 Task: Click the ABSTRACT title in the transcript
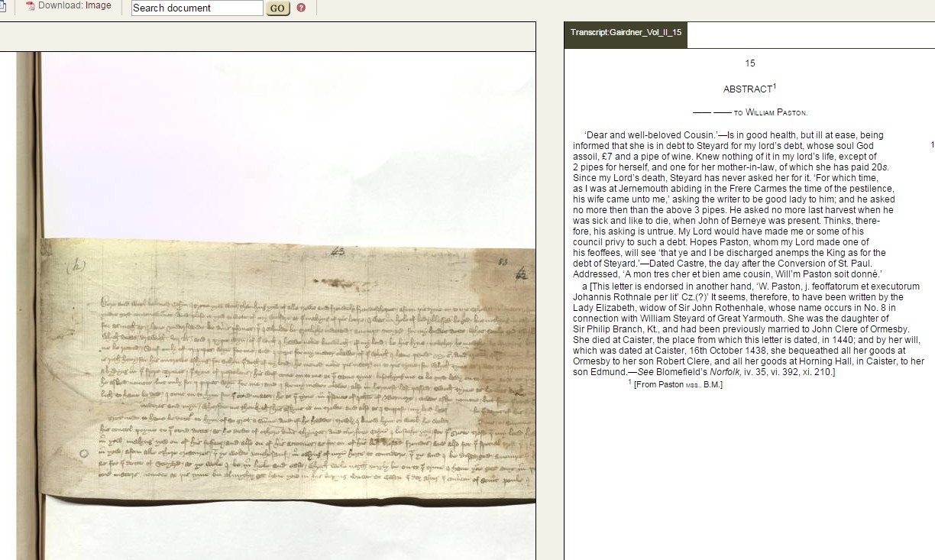(x=747, y=89)
